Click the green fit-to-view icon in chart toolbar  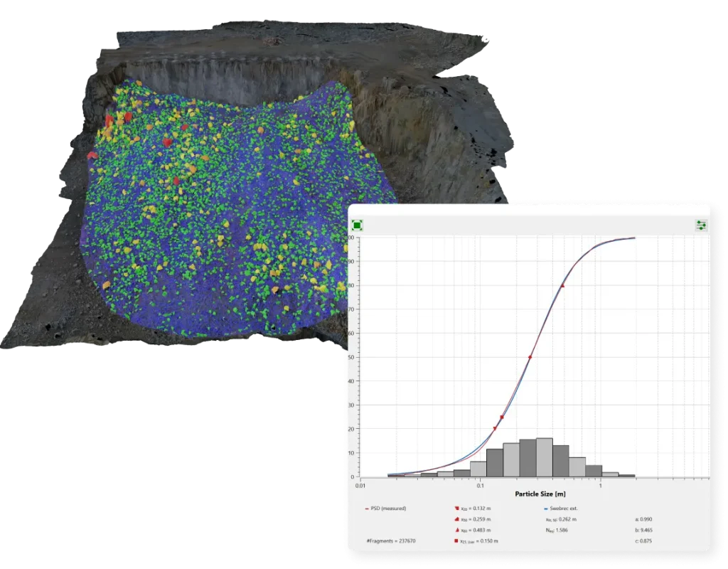[x=358, y=225]
